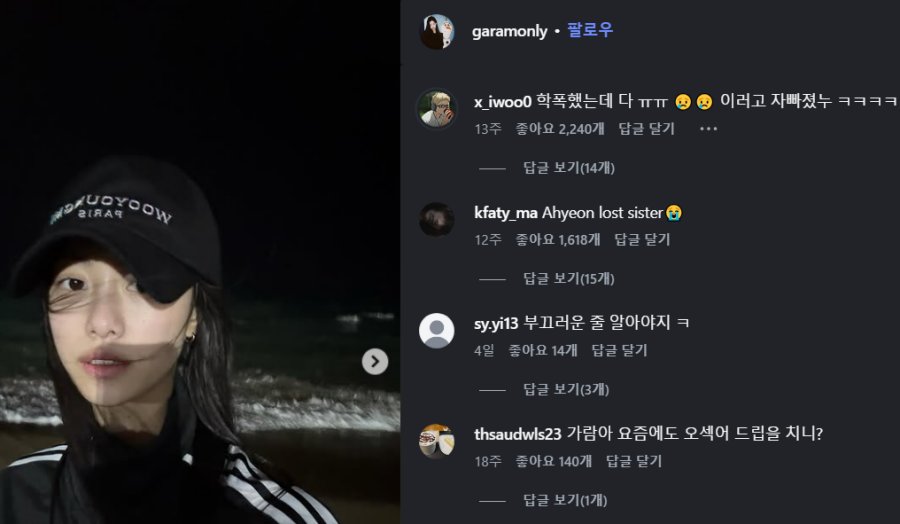Open the garamonly username link

pyautogui.click(x=510, y=31)
